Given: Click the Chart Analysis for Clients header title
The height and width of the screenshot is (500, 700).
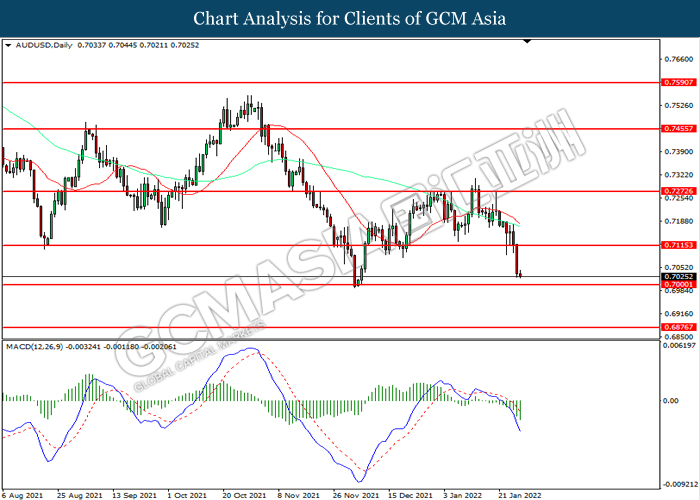Looking at the screenshot, I should [x=350, y=18].
